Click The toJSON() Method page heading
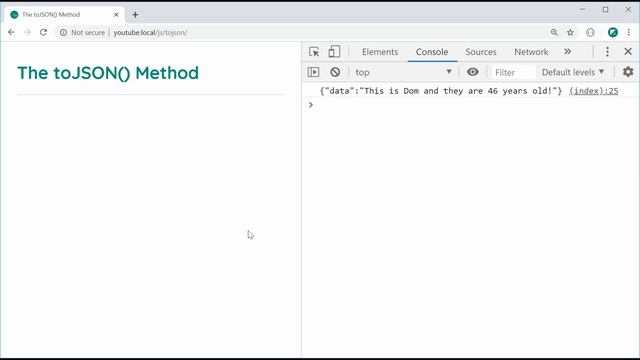The height and width of the screenshot is (360, 640). point(108,73)
